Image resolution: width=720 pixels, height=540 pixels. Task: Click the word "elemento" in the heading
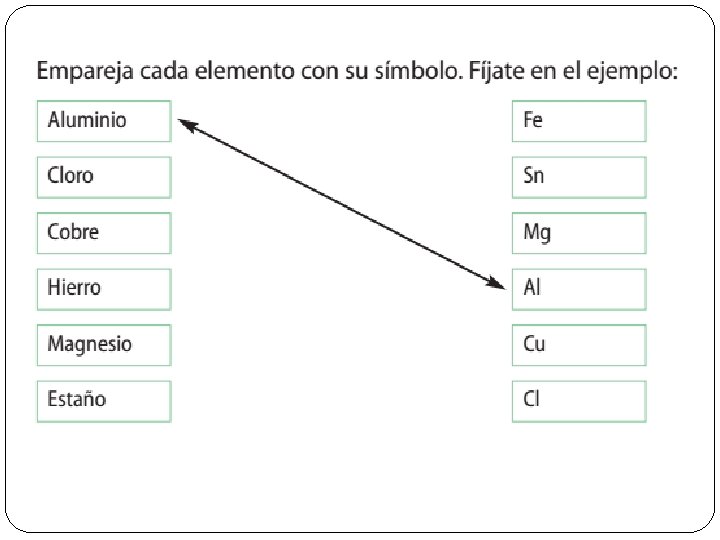(238, 72)
